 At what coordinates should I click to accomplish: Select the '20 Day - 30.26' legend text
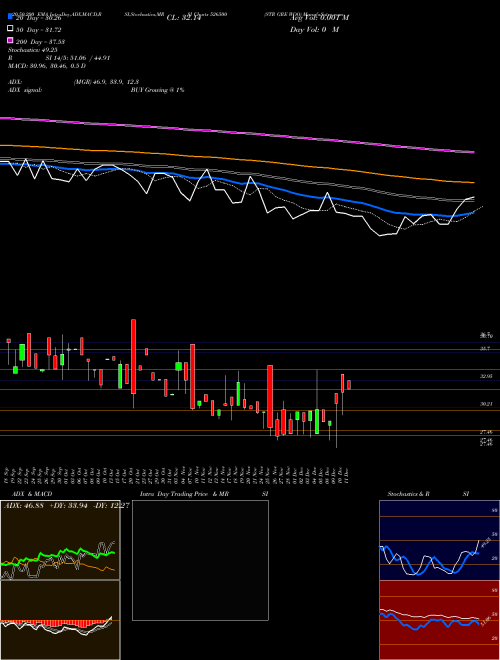coord(39,18)
